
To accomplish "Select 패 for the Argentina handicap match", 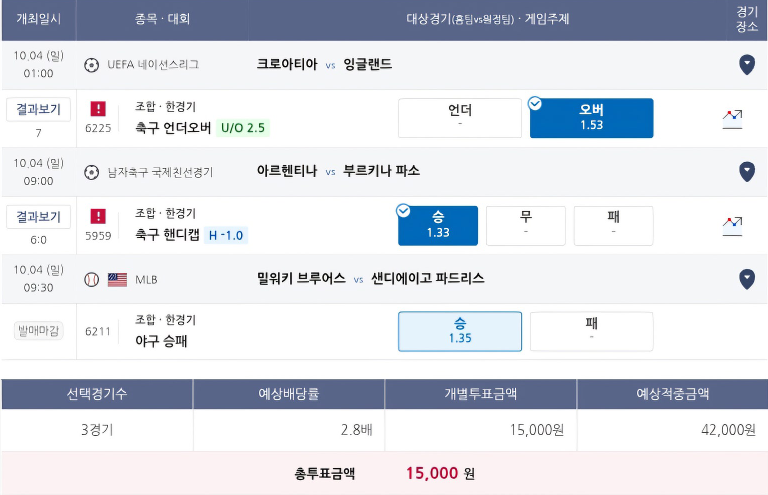I will 613,225.
